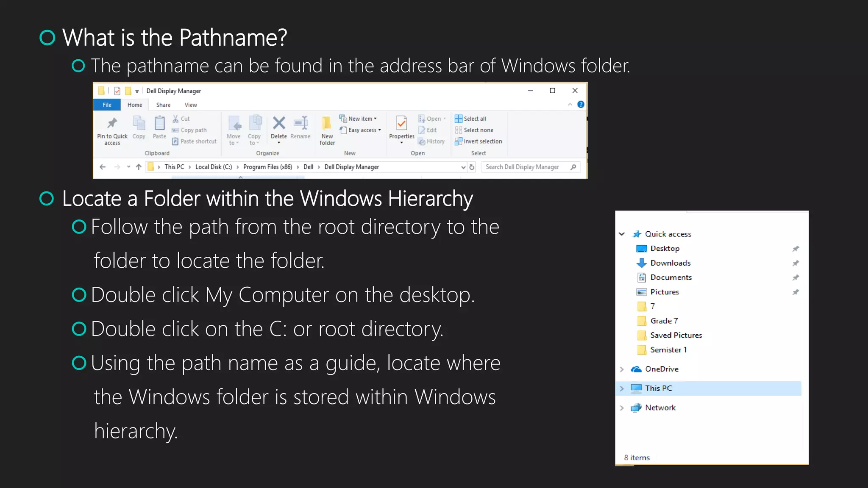
Task: Open Customize Quick Access Toolbar dropdown
Action: pos(137,91)
